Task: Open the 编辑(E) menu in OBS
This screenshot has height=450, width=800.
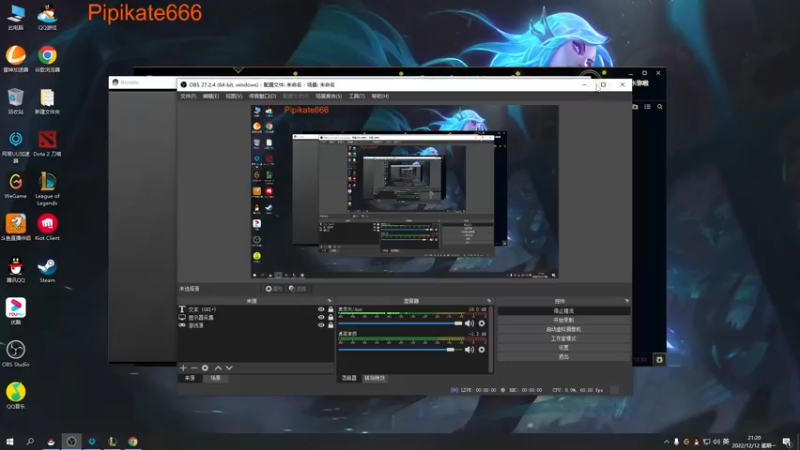Action: click(x=211, y=96)
